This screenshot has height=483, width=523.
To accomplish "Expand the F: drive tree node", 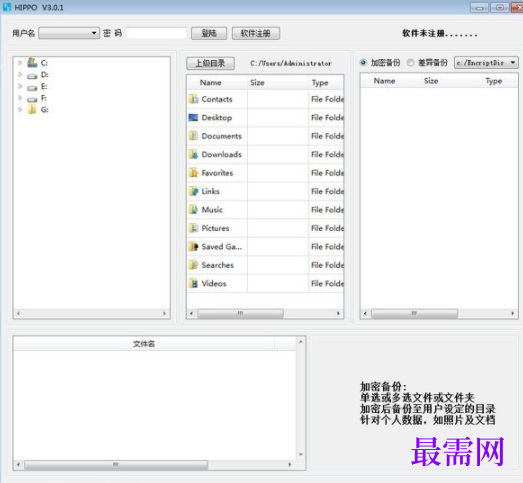I will pyautogui.click(x=20, y=98).
